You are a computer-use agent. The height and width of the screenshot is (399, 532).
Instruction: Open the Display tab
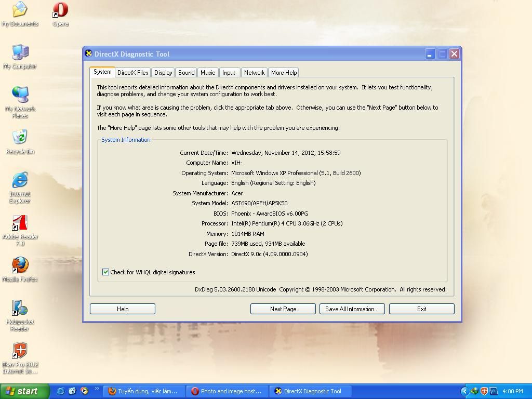pos(163,73)
